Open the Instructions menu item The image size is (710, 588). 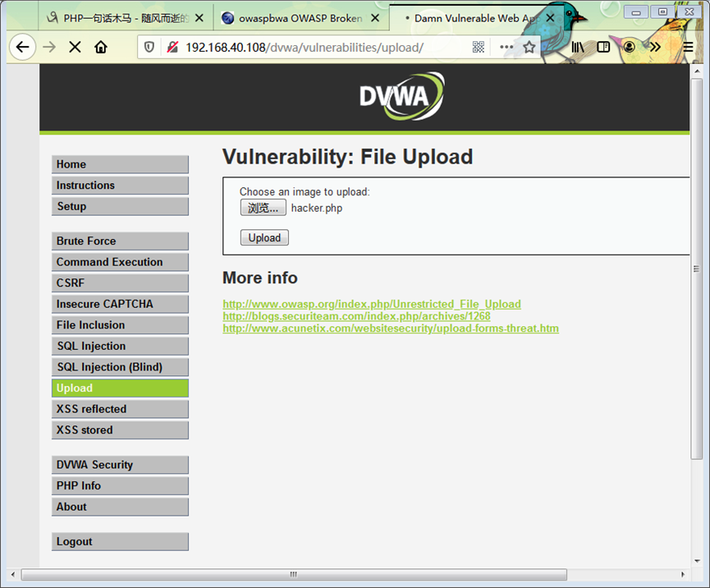point(120,186)
